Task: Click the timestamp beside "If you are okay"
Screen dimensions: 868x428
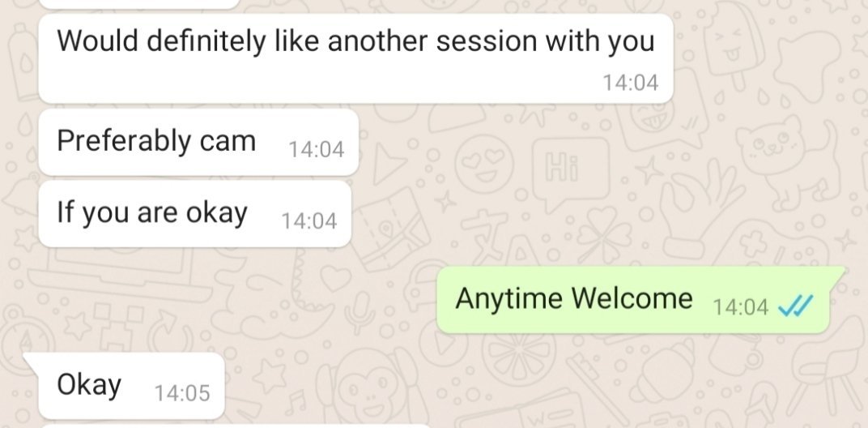Action: pyautogui.click(x=308, y=221)
